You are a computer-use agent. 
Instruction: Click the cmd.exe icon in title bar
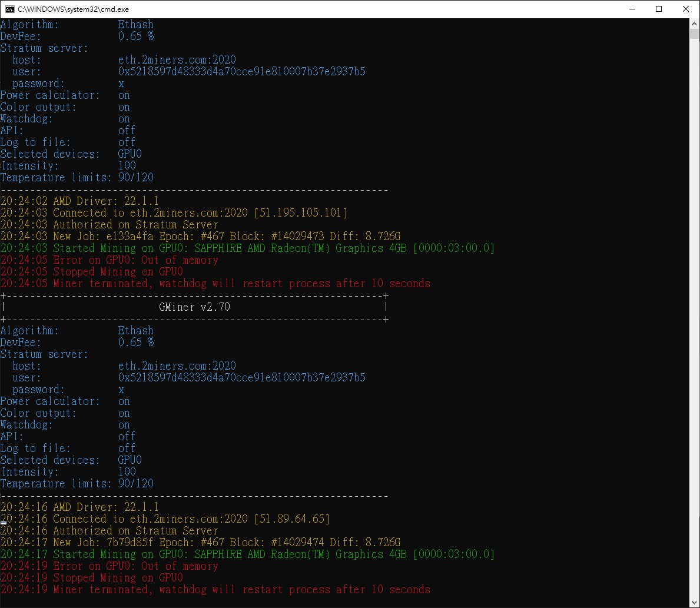point(10,9)
